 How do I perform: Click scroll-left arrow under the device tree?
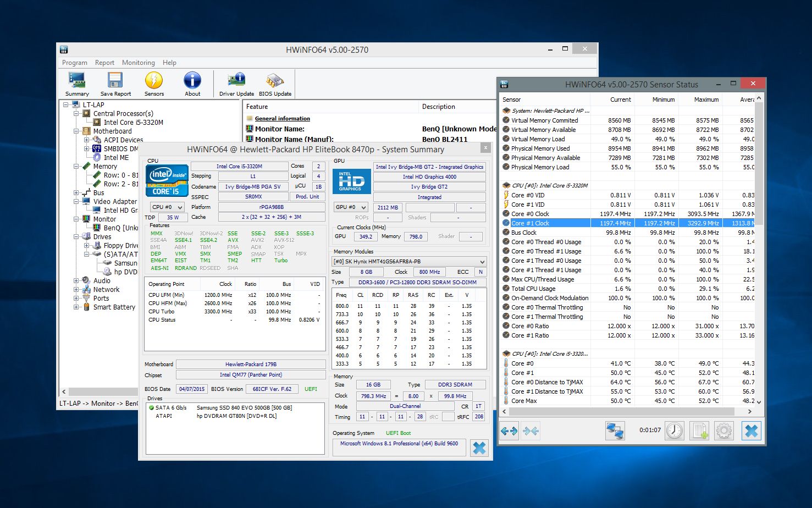[64, 391]
